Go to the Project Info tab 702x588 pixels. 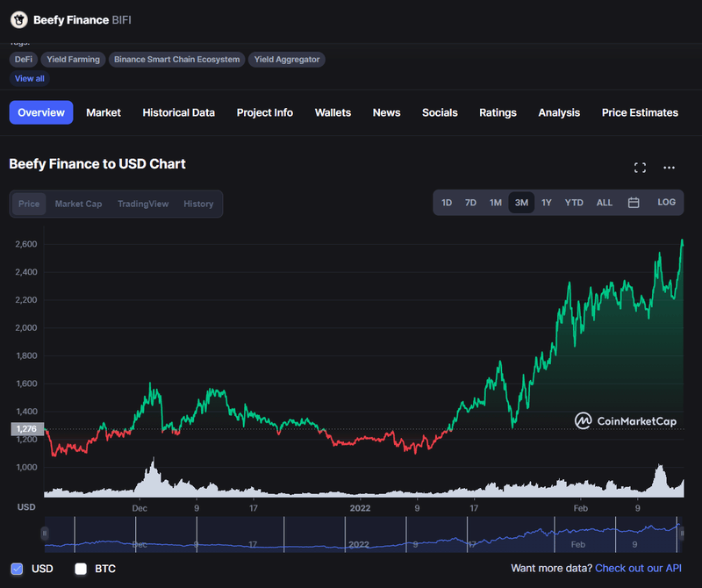click(265, 112)
